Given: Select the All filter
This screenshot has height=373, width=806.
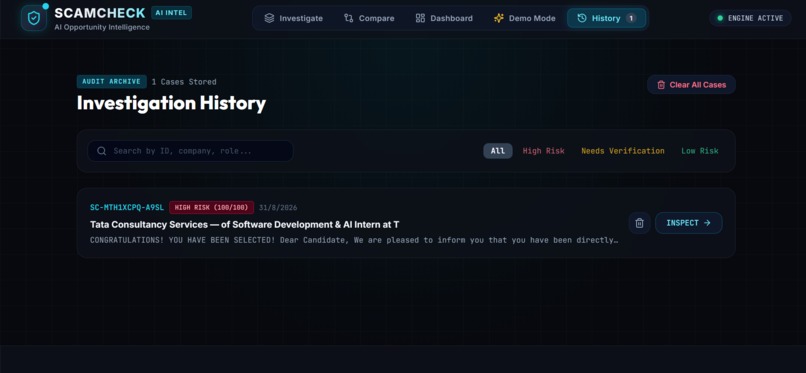Looking at the screenshot, I should pyautogui.click(x=498, y=151).
